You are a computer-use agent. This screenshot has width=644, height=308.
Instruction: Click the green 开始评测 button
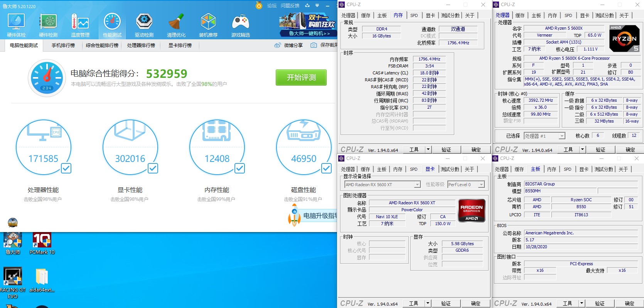tap(301, 77)
